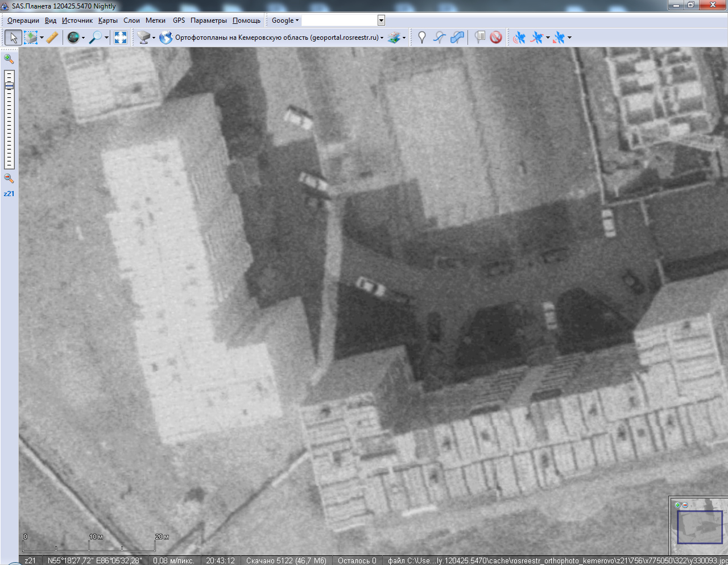728x565 pixels.
Task: Click the green plus on minimap
Action: click(677, 505)
